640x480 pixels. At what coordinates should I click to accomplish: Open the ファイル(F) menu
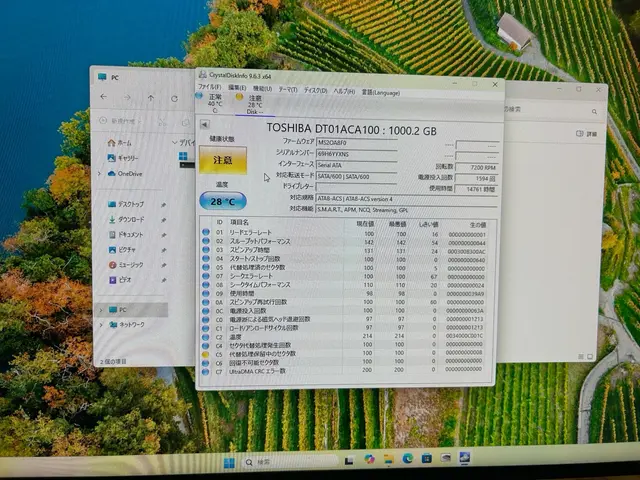209,88
